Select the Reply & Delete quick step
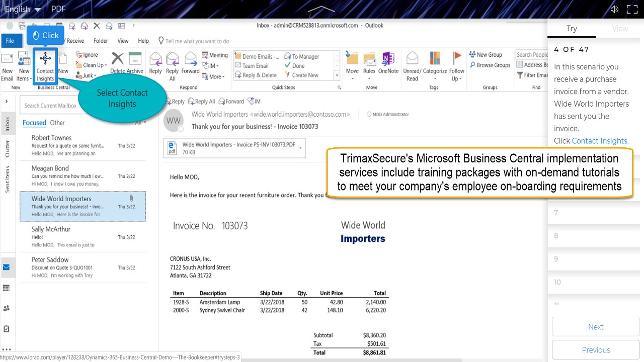Screen dimensions: 644x362 point(256,75)
